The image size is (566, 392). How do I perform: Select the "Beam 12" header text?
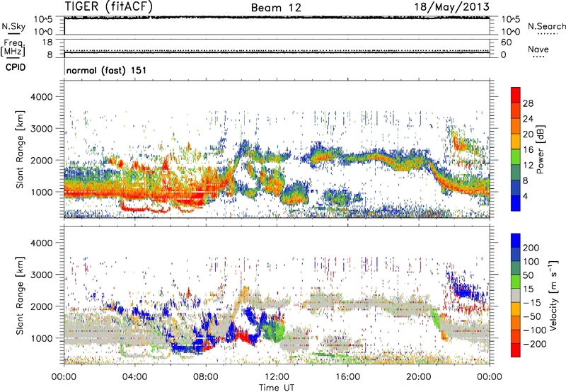pos(276,8)
